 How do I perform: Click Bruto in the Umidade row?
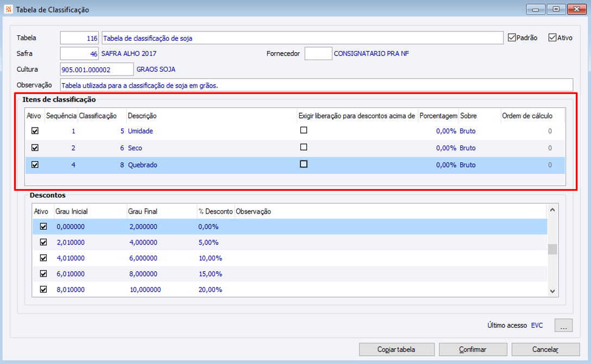point(467,131)
